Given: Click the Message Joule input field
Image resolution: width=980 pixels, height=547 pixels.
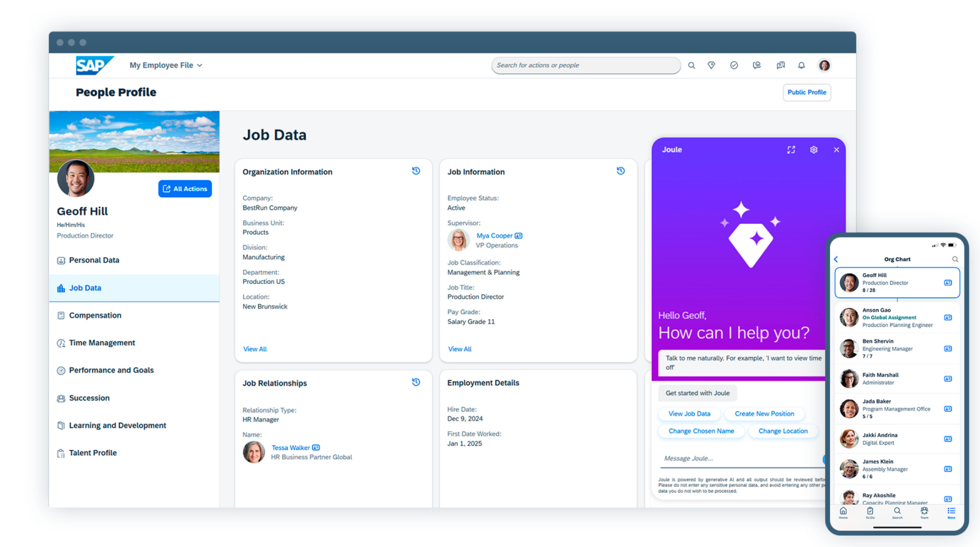Looking at the screenshot, I should pyautogui.click(x=742, y=459).
